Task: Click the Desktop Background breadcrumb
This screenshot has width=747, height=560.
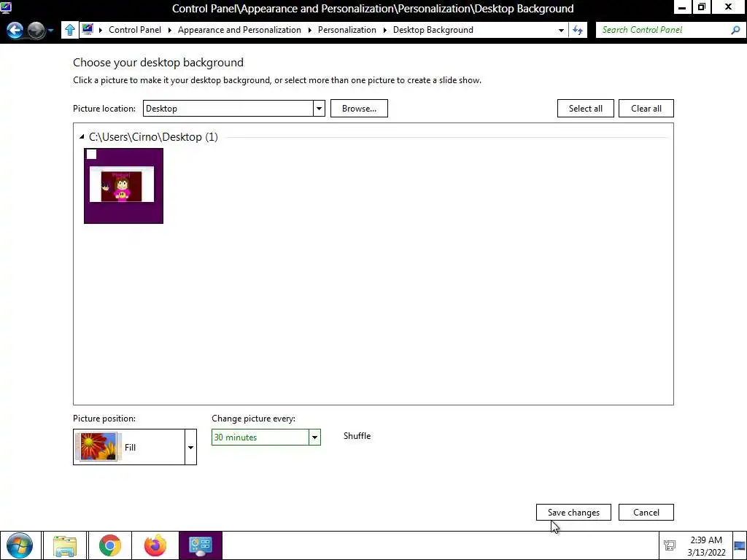Action: (x=433, y=29)
